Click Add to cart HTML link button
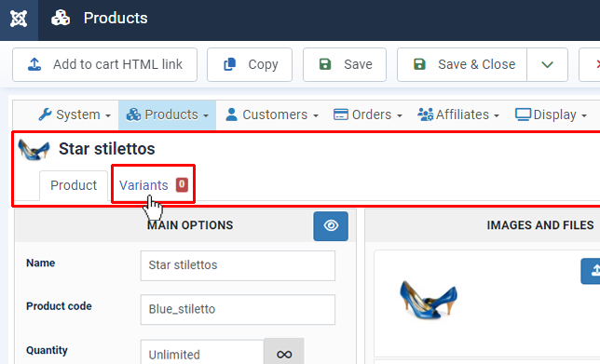Image resolution: width=600 pixels, height=364 pixels. point(105,64)
